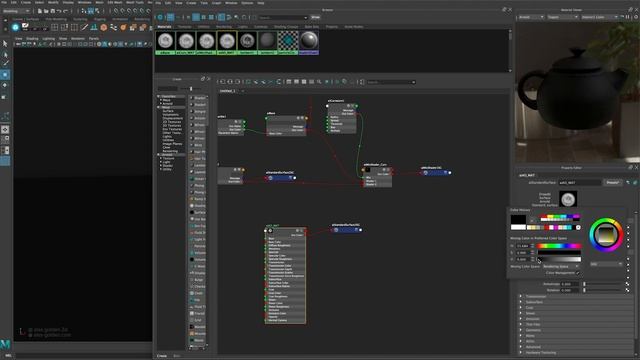The image size is (640, 360).
Task: Select the Surface category in Create tree
Action: pyautogui.click(x=168, y=111)
